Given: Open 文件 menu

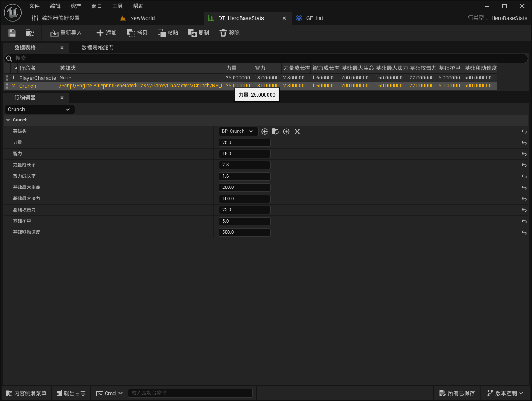Looking at the screenshot, I should click(x=34, y=6).
